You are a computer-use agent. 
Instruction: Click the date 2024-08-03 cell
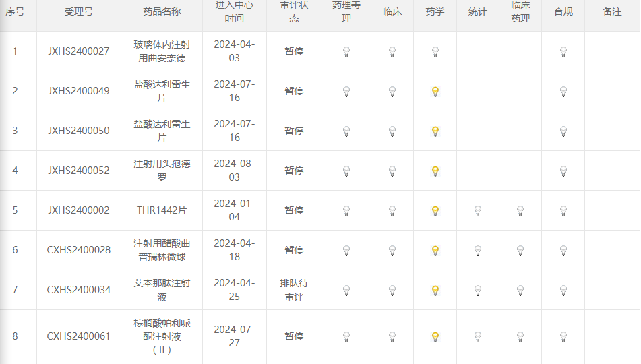point(235,171)
